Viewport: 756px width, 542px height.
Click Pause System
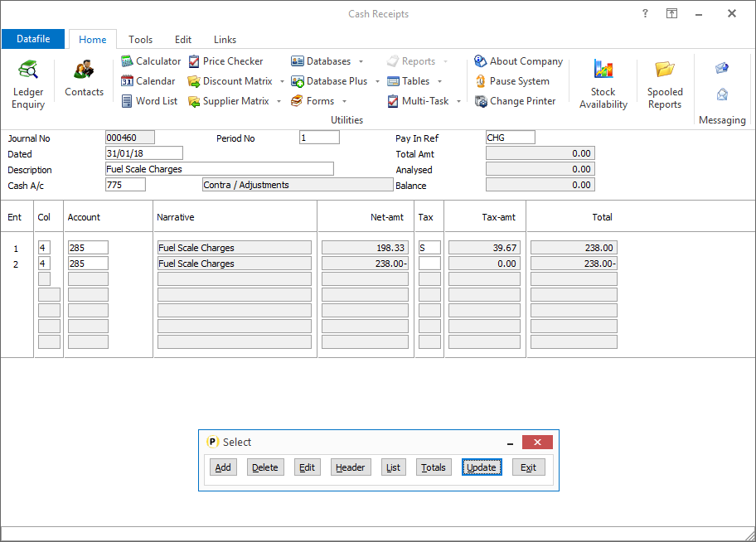[511, 81]
